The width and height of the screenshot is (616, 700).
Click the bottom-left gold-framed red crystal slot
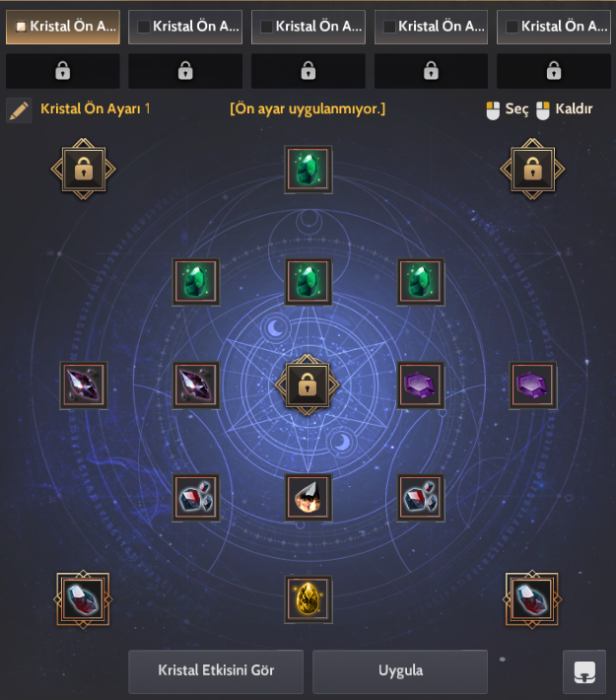coord(83,599)
